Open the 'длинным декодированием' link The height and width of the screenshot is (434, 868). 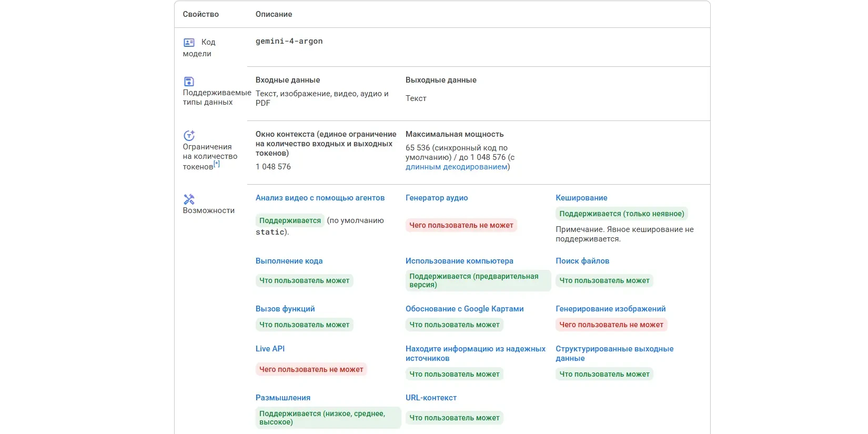pos(457,167)
